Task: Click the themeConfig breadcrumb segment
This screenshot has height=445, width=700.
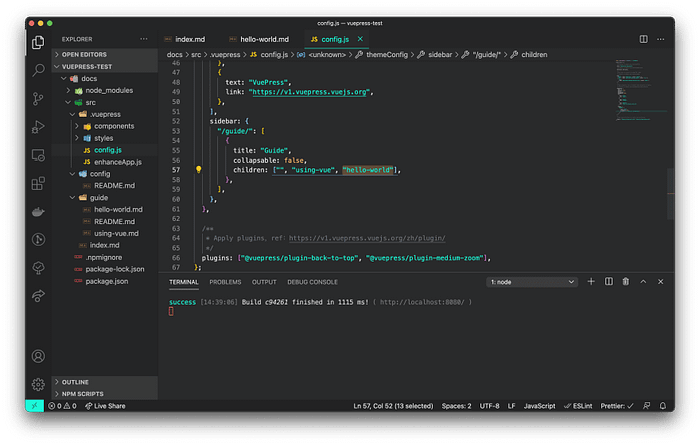Action: 387,54
